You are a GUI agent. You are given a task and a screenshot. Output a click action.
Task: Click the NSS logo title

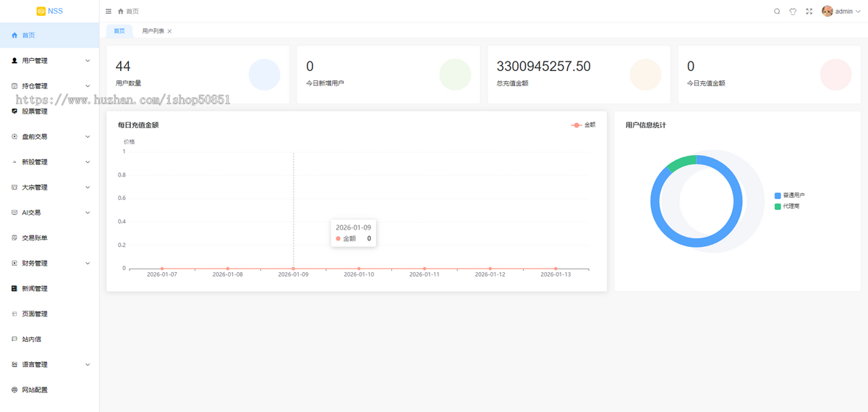[49, 11]
